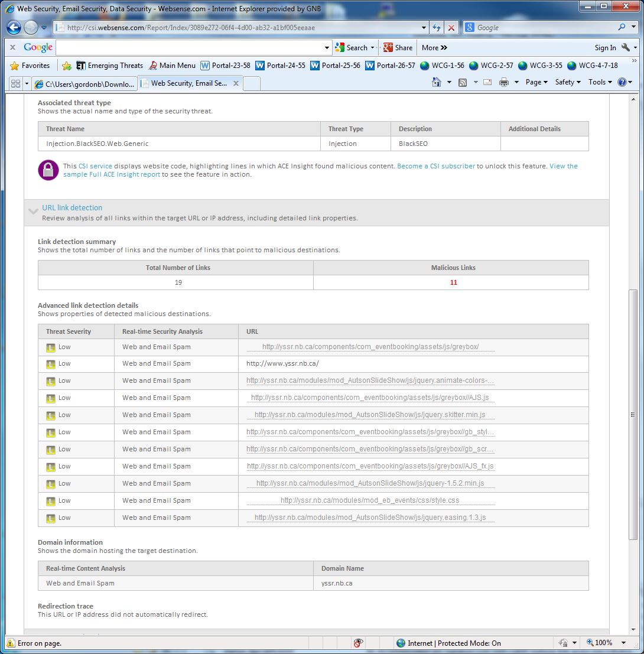Open the Safety menu
The image size is (644, 654).
pos(568,83)
